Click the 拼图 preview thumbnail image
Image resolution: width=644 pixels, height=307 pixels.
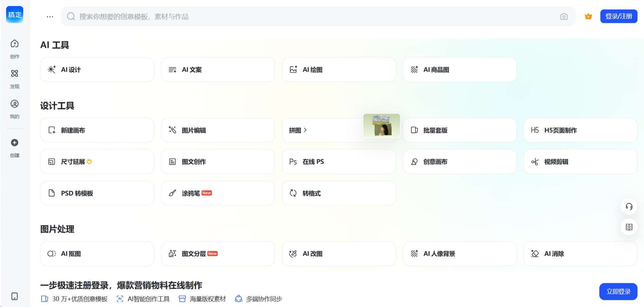click(381, 125)
